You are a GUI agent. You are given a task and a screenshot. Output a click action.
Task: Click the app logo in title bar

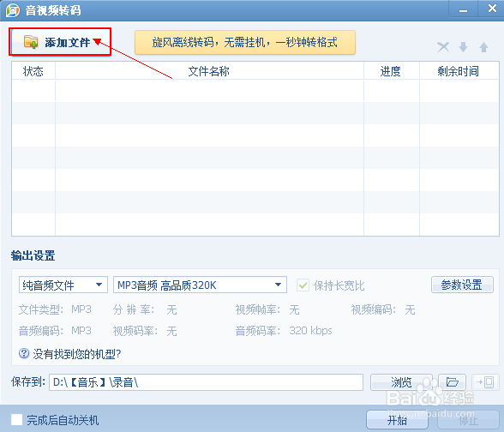[13, 10]
